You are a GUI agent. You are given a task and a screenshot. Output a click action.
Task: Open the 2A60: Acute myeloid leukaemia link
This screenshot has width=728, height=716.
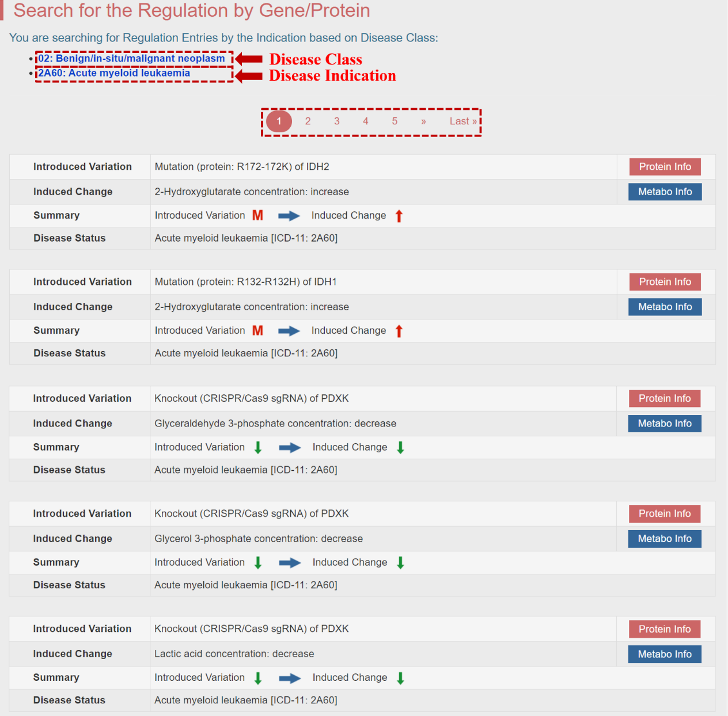click(x=114, y=73)
